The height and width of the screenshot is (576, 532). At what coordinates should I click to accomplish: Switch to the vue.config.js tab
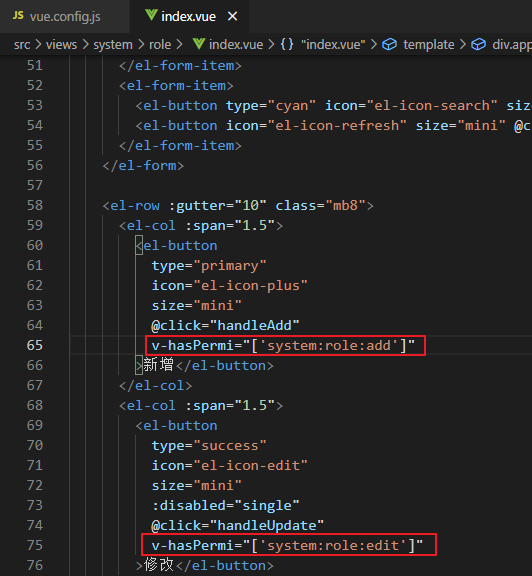tap(65, 17)
